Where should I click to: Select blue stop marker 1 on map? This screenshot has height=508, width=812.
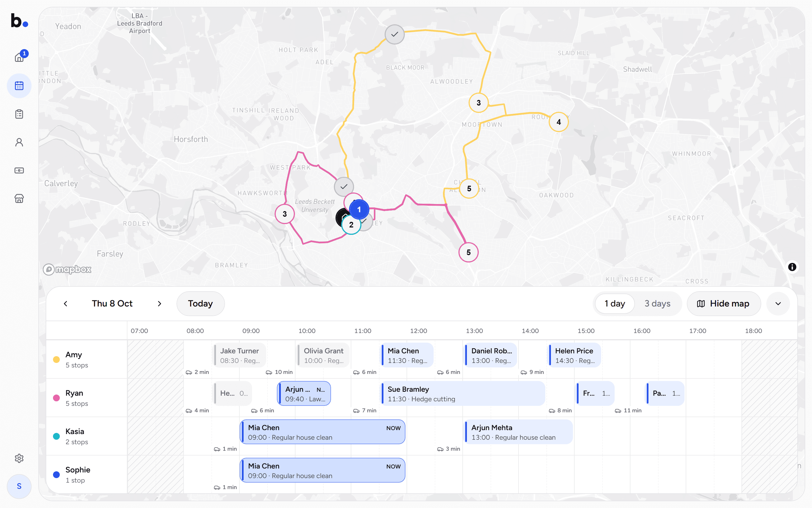(359, 210)
